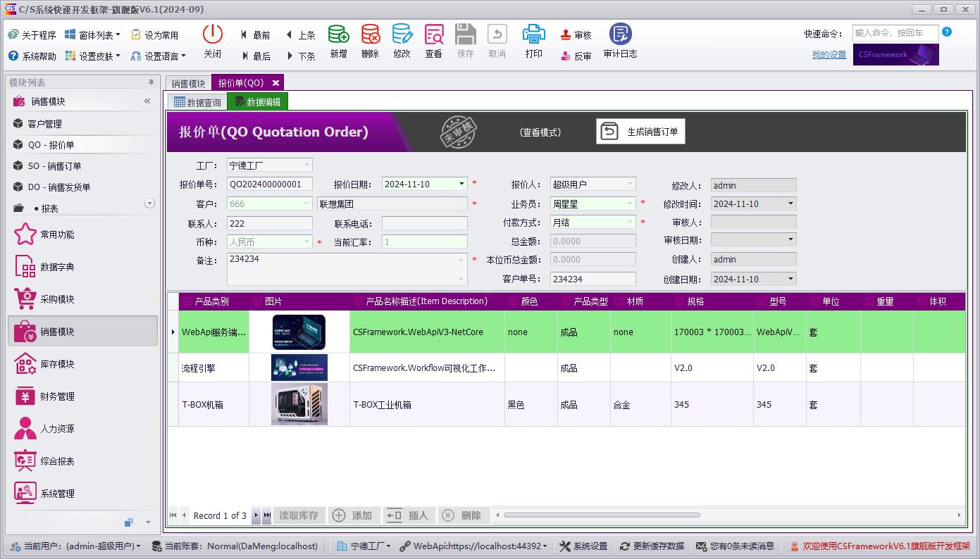Toggle the 产品类别 column header checkbox
The height and width of the screenshot is (559, 980).
tap(187, 301)
